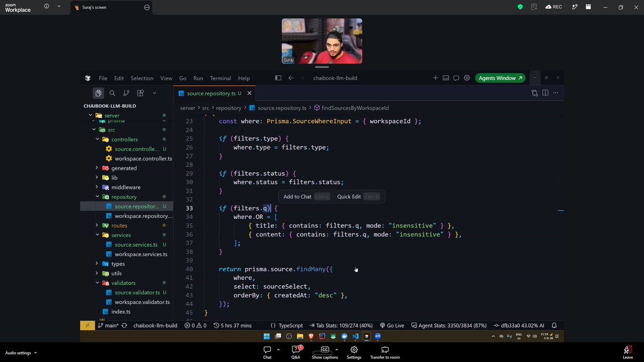The width and height of the screenshot is (644, 362).
Task: Open the Search view icon
Action: pyautogui.click(x=112, y=93)
